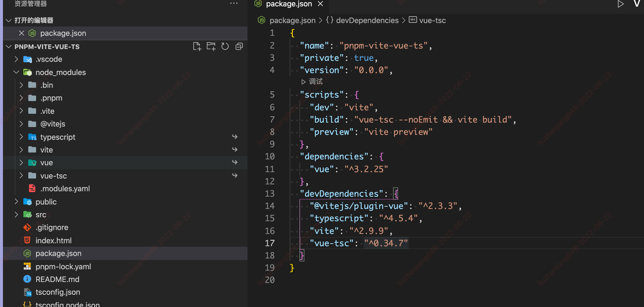The width and height of the screenshot is (644, 307).
Task: Open .modules.yaml in node_modules
Action: coord(125,188)
